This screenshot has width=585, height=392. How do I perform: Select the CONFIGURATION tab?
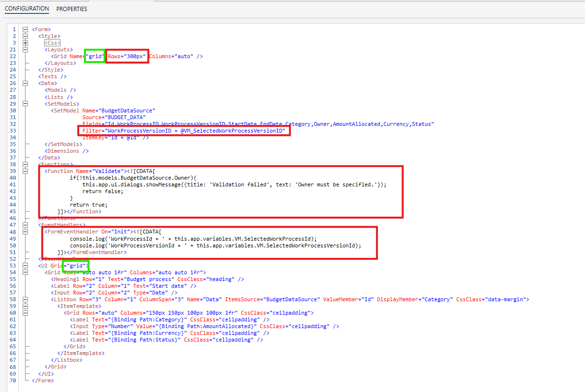(27, 9)
